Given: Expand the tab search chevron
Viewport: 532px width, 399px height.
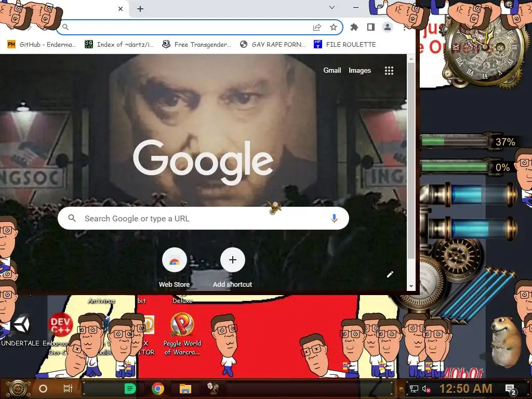Looking at the screenshot, I should (x=332, y=7).
